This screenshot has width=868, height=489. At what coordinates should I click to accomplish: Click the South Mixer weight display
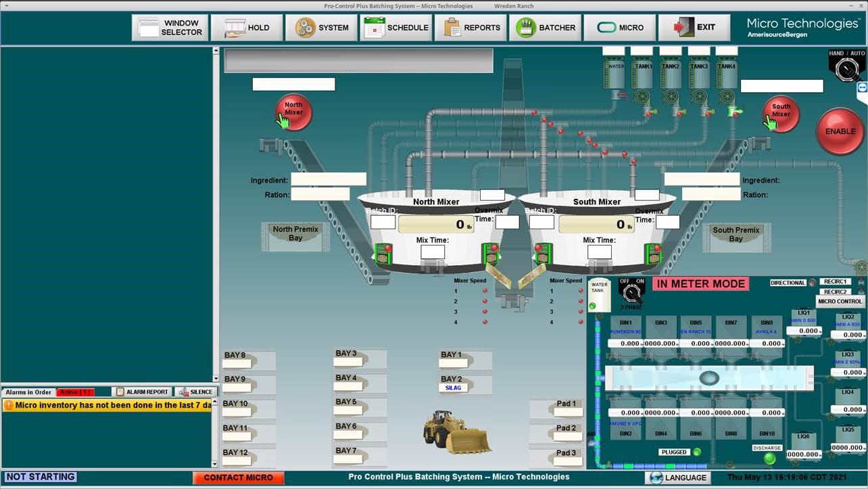point(596,225)
